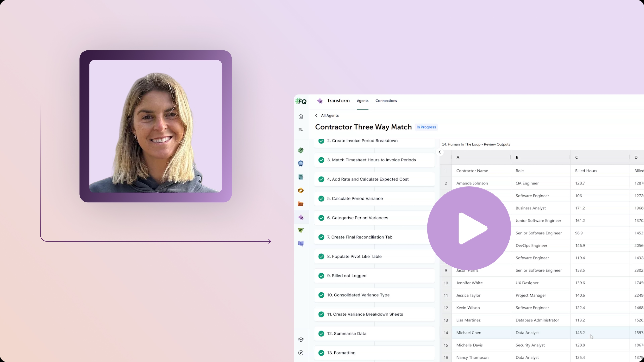This screenshot has width=644, height=362.
Task: Go back via All Agents chevron
Action: [x=316, y=115]
